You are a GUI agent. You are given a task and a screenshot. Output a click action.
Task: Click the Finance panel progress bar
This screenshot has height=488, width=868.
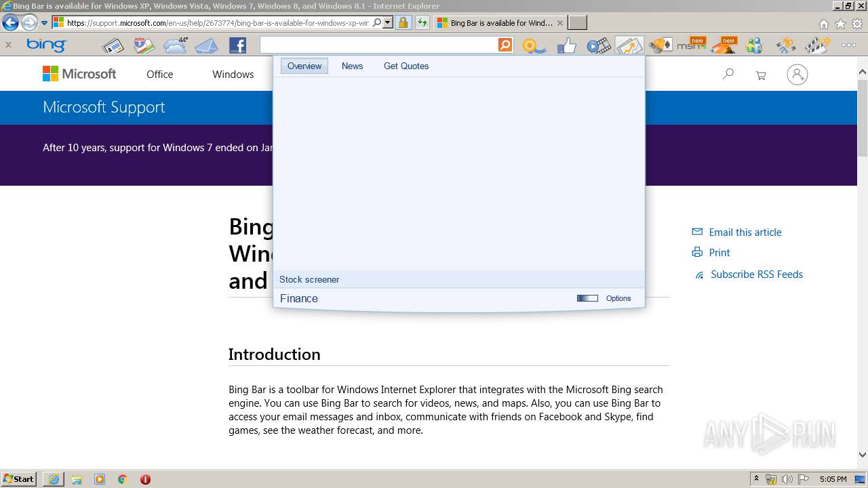pos(587,298)
